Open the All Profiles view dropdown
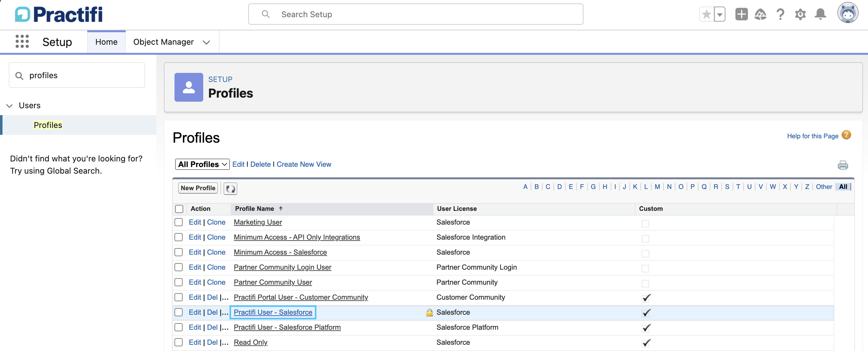The width and height of the screenshot is (868, 351). 202,164
